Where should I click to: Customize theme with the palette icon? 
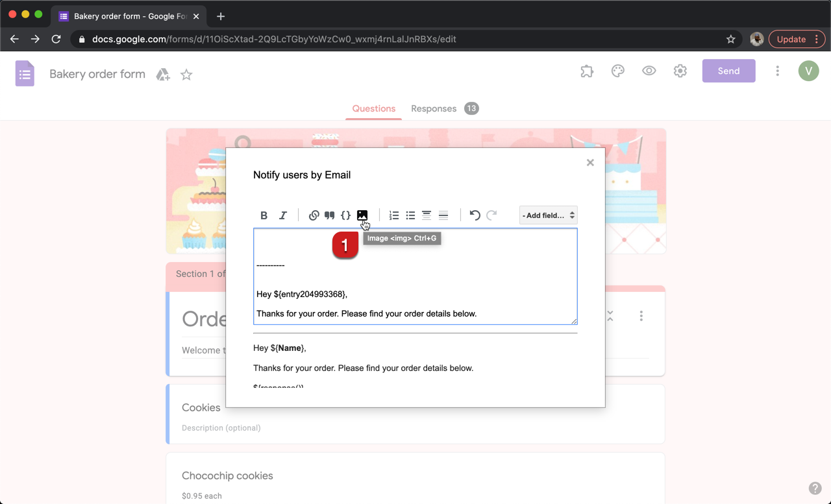tap(617, 71)
